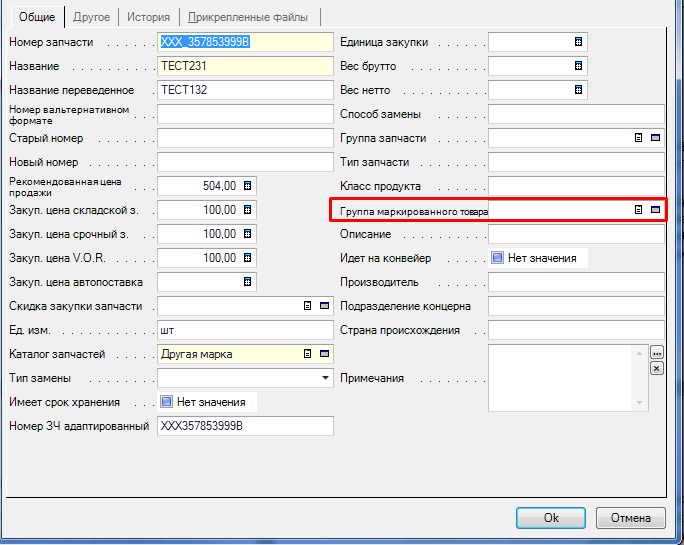Open the История tab

(x=148, y=17)
